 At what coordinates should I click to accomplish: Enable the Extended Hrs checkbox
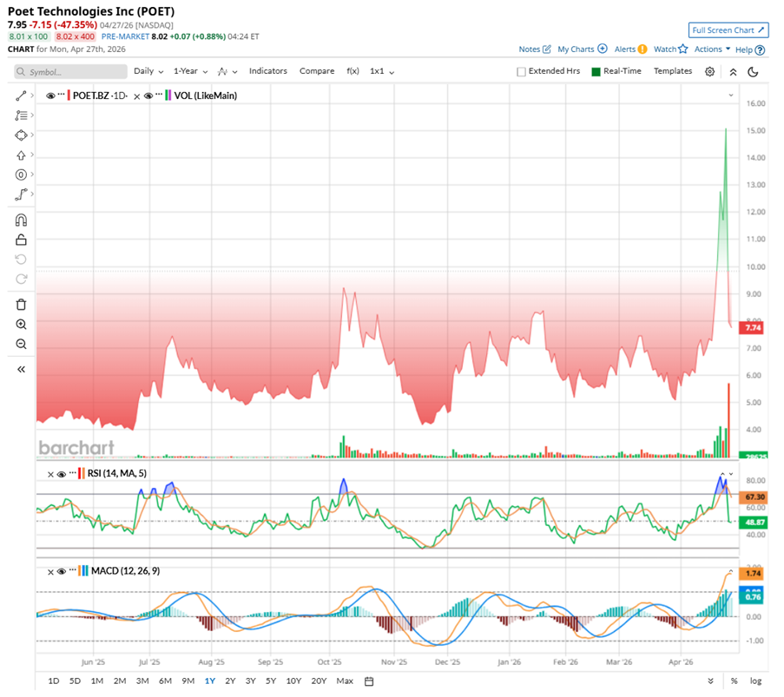pyautogui.click(x=522, y=72)
